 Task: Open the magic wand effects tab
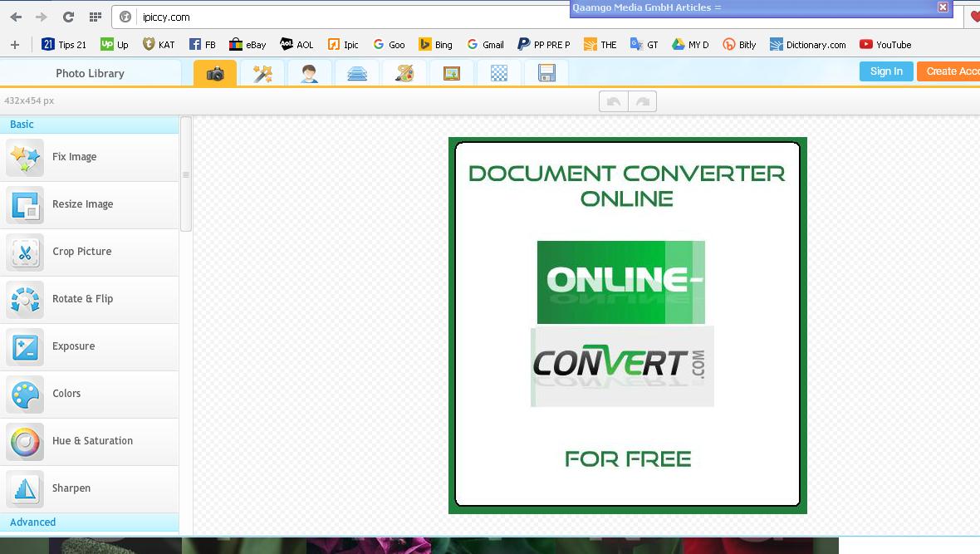[262, 74]
